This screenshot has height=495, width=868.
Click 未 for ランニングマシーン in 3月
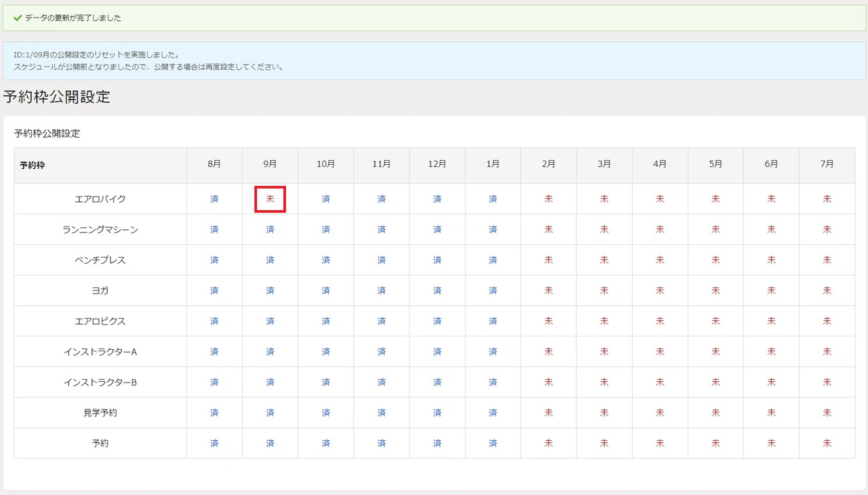604,230
